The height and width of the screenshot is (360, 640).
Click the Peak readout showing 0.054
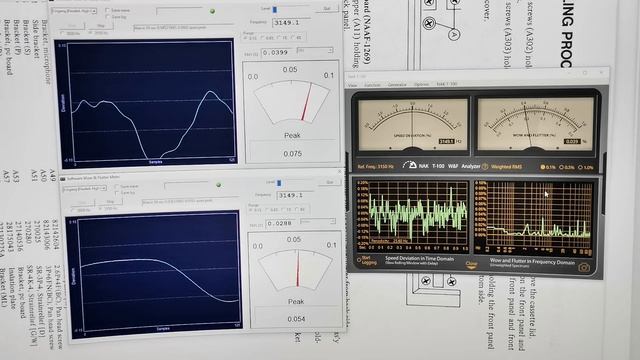click(296, 319)
